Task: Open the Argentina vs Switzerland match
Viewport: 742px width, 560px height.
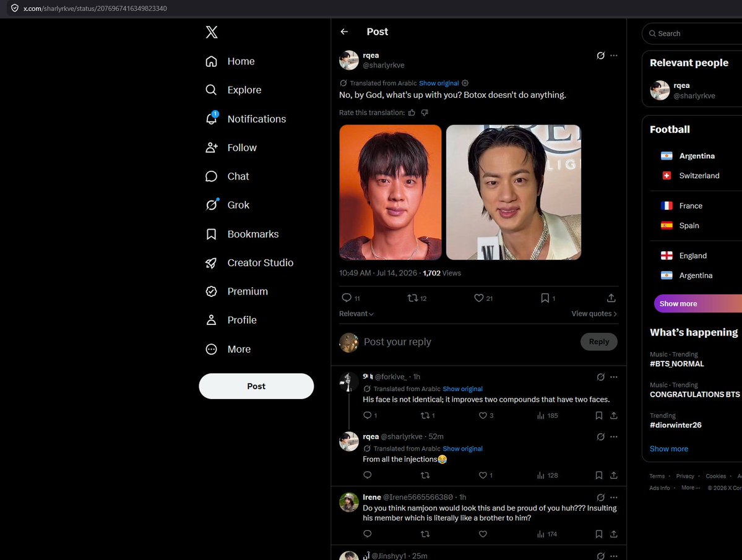Action: [696, 166]
